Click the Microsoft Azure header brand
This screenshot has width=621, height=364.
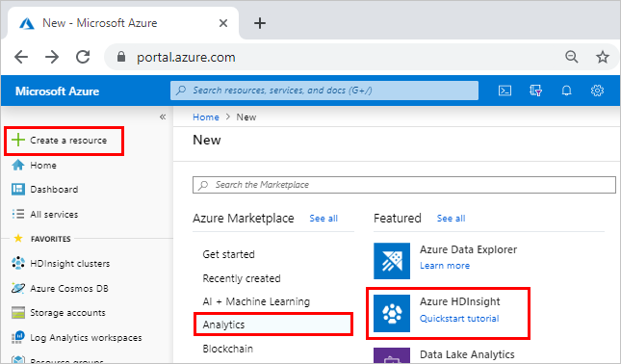click(x=58, y=91)
